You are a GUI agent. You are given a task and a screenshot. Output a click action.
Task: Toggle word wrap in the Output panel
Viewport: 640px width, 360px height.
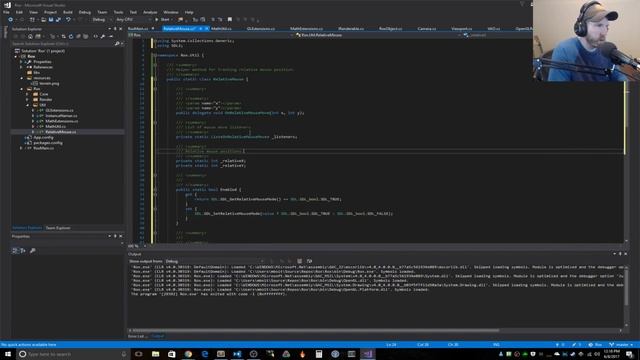coord(309,261)
